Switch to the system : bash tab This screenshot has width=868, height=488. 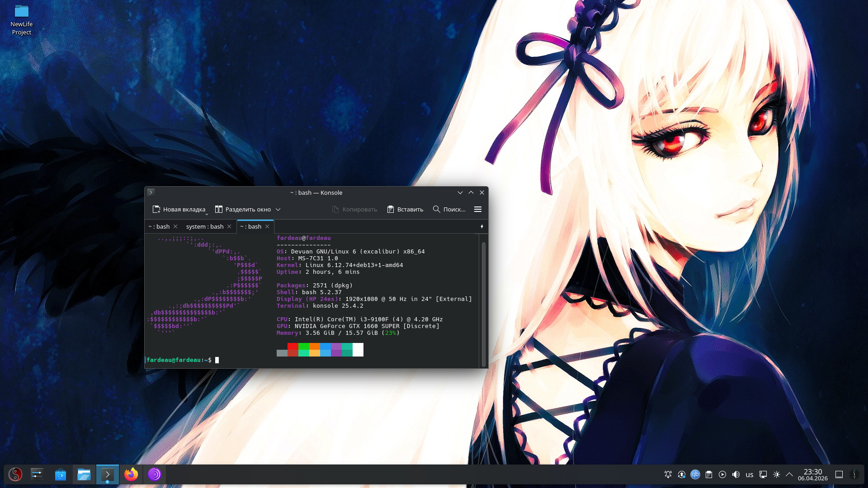[x=204, y=226]
